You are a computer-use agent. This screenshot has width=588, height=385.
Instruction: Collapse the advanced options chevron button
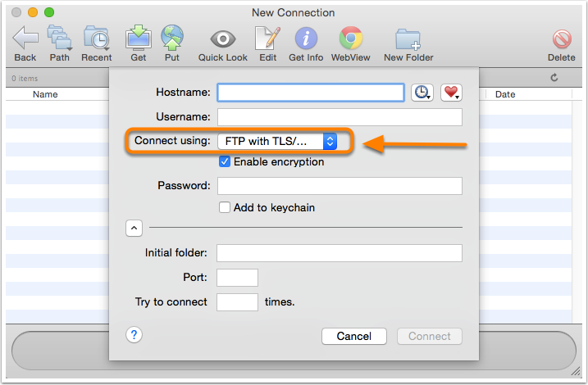[x=134, y=228]
